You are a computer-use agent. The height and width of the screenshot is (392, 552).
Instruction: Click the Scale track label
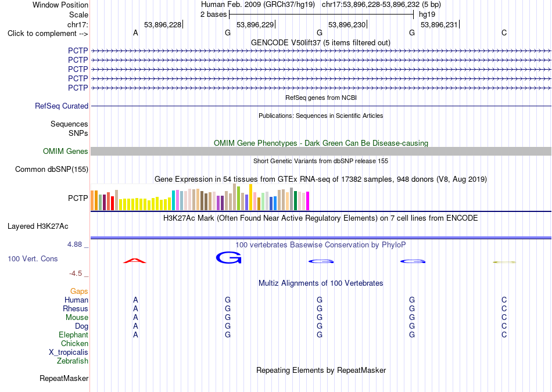[78, 15]
